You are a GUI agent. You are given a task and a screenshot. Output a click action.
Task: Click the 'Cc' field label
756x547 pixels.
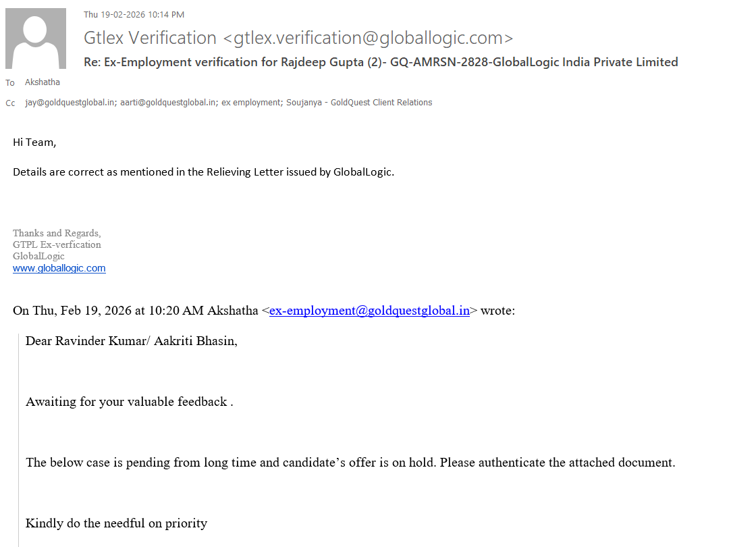[10, 103]
